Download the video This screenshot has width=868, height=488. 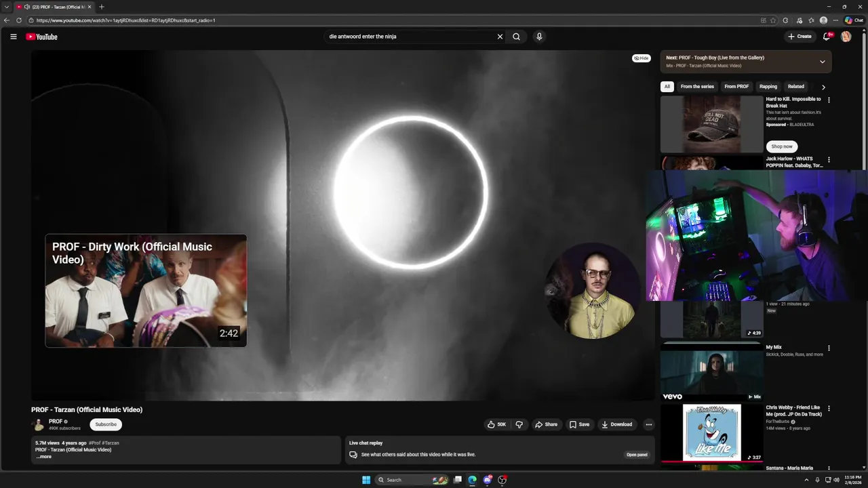point(616,424)
